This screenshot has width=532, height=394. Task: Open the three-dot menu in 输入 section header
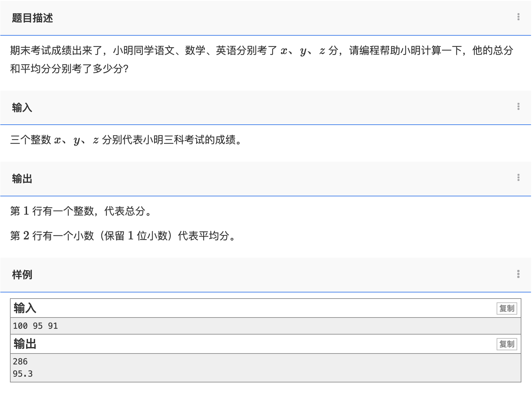[518, 106]
